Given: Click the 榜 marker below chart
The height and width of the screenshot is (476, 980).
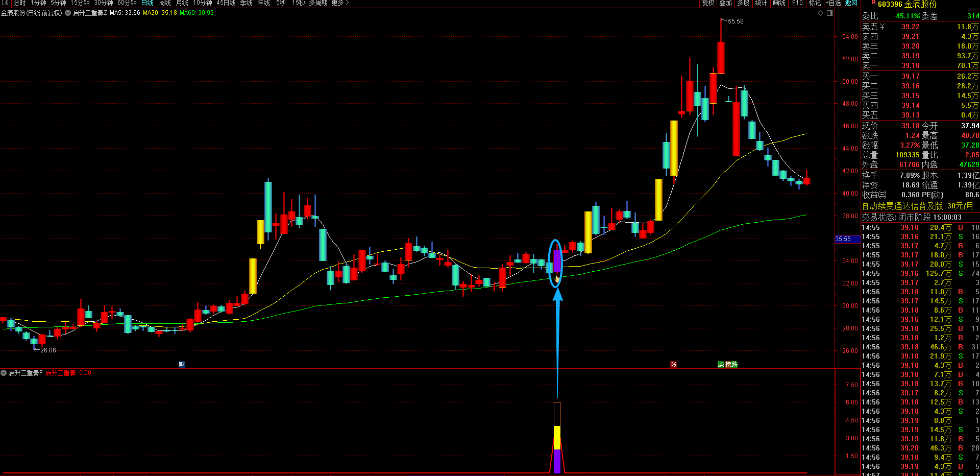Looking at the screenshot, I should 728,364.
